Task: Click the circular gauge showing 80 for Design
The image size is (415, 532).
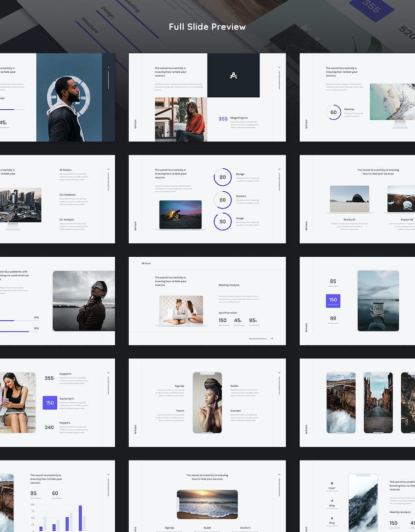Action: pyautogui.click(x=223, y=177)
